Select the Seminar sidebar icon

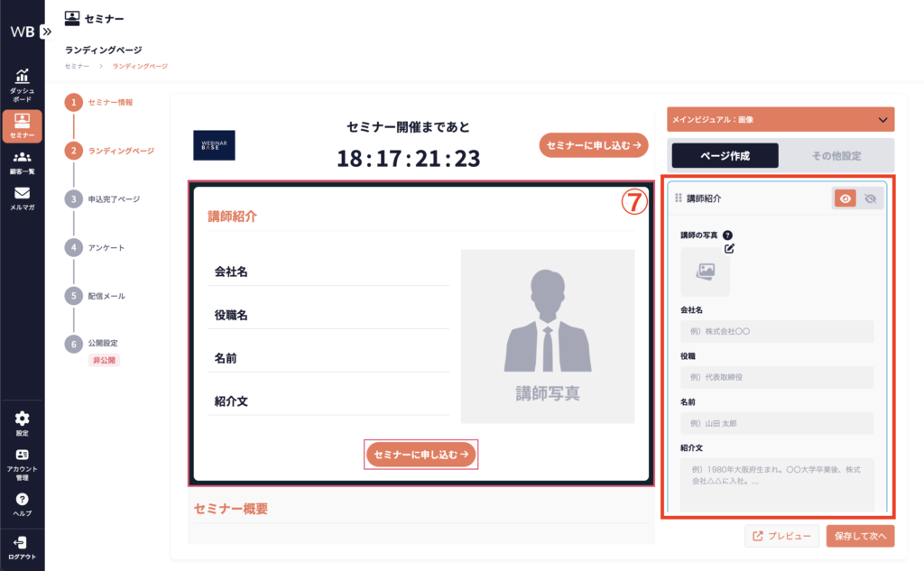point(23,125)
